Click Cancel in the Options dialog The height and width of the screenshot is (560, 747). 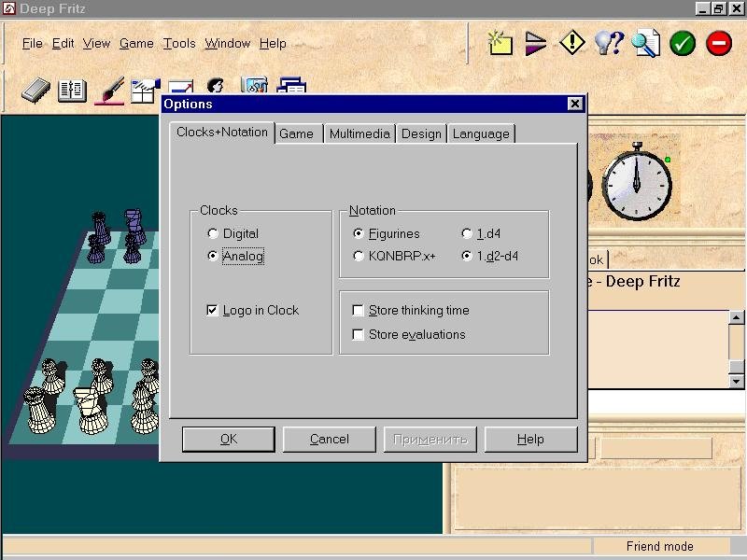point(330,439)
